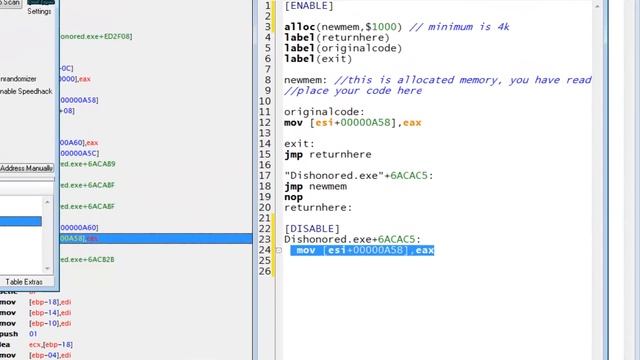Select disassembler row ending 00000A60]

[x=79, y=227]
